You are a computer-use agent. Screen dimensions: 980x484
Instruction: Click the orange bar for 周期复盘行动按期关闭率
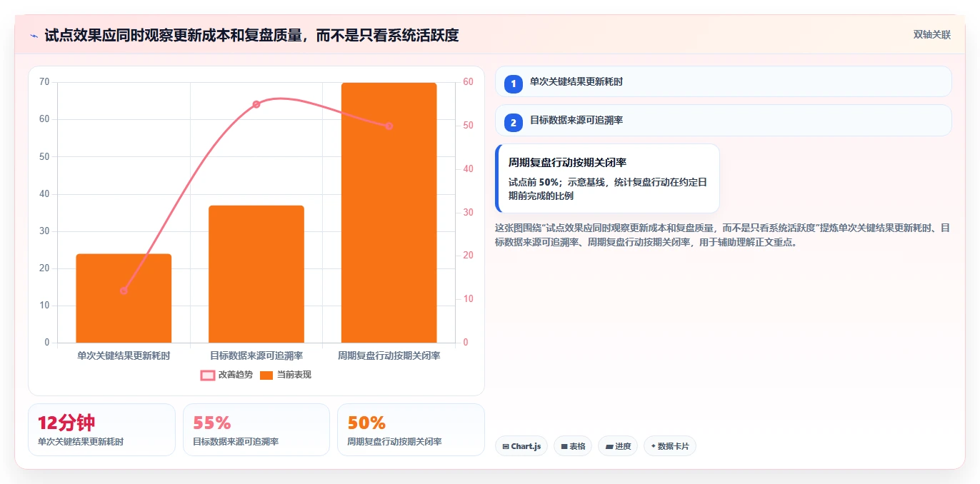pyautogui.click(x=389, y=213)
